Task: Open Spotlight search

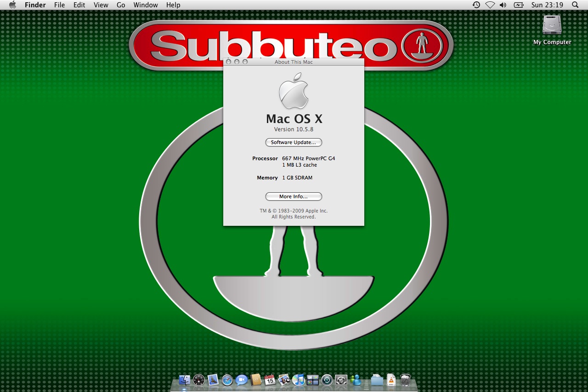Action: pyautogui.click(x=575, y=5)
